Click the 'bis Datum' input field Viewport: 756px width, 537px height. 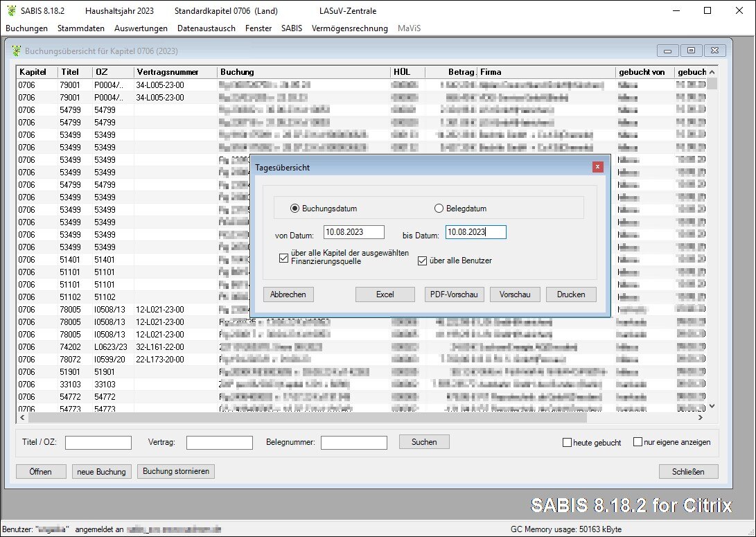tap(476, 232)
